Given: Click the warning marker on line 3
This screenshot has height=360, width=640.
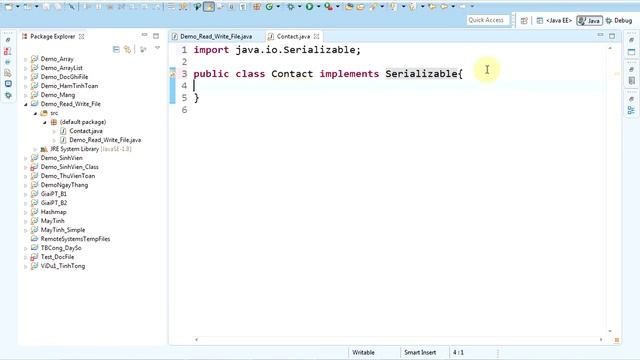Looking at the screenshot, I should pyautogui.click(x=173, y=74).
